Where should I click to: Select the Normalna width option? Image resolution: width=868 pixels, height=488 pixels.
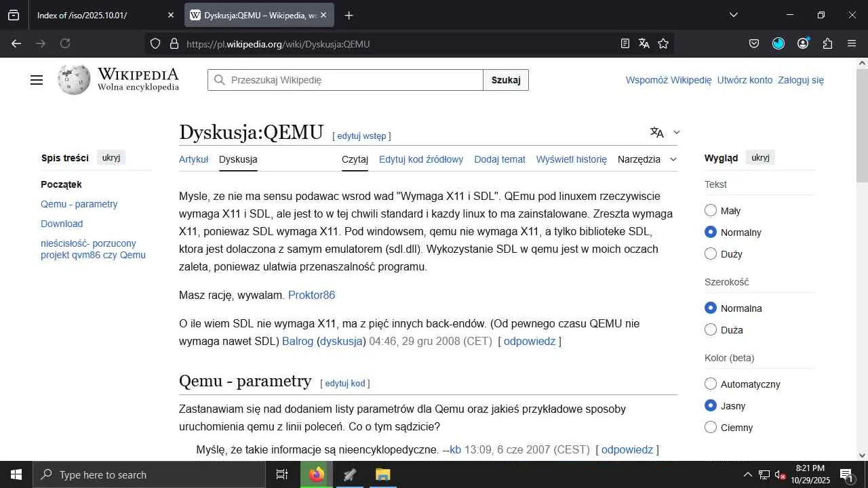coord(711,308)
